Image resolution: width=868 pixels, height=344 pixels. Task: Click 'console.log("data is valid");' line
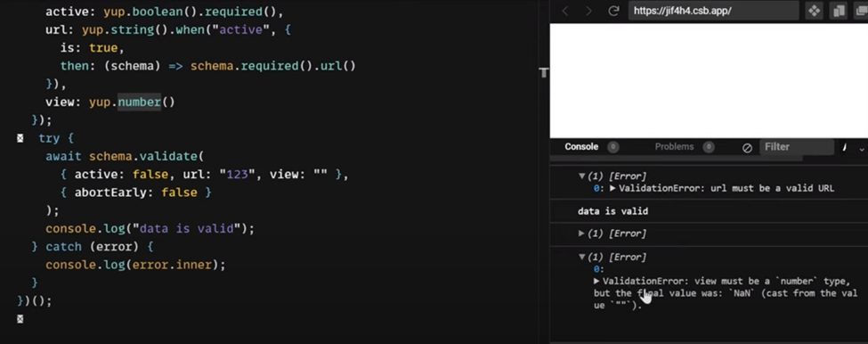(150, 228)
